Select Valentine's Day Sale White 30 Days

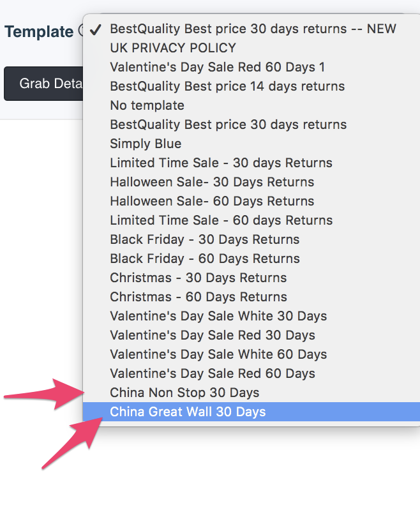pyautogui.click(x=251, y=316)
